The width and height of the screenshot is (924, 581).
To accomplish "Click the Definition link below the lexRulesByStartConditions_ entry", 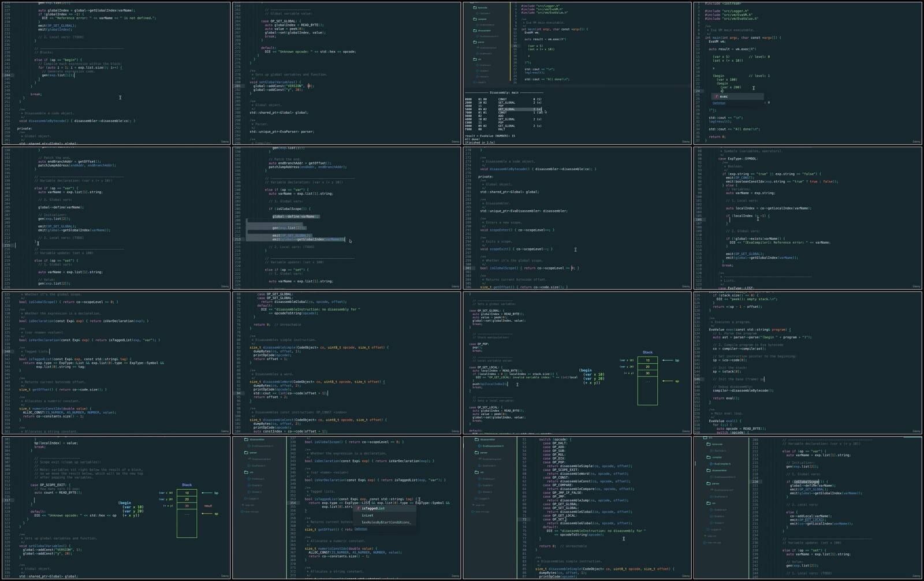I will tap(360, 529).
